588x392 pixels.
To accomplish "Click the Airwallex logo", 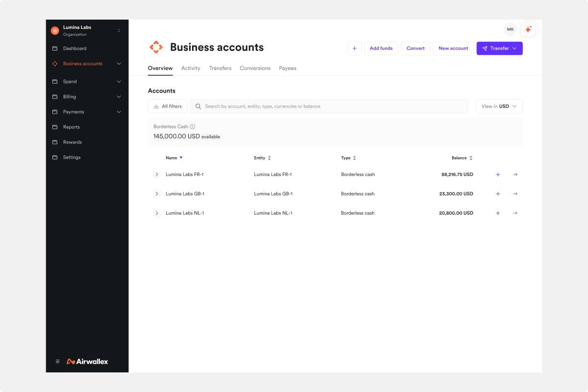I will (87, 362).
